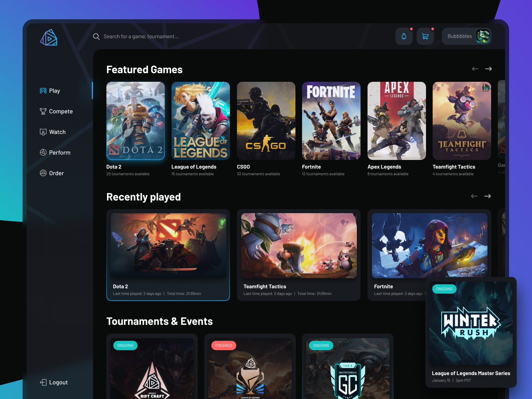Open the Winter Rush event image
The height and width of the screenshot is (399, 532).
coord(471,324)
